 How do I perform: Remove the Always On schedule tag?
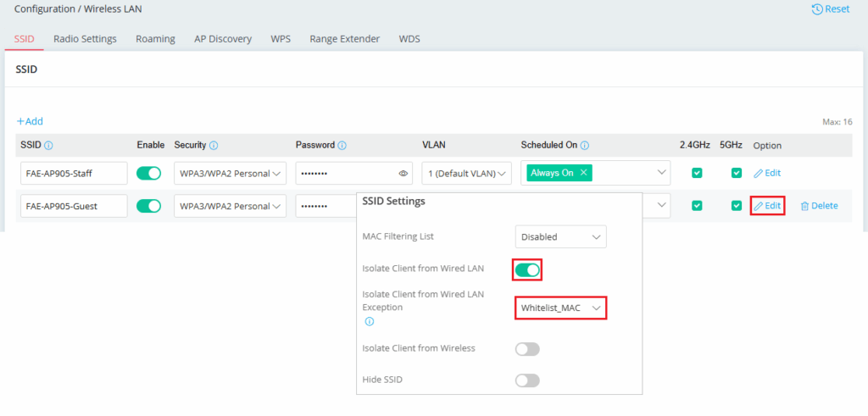583,173
